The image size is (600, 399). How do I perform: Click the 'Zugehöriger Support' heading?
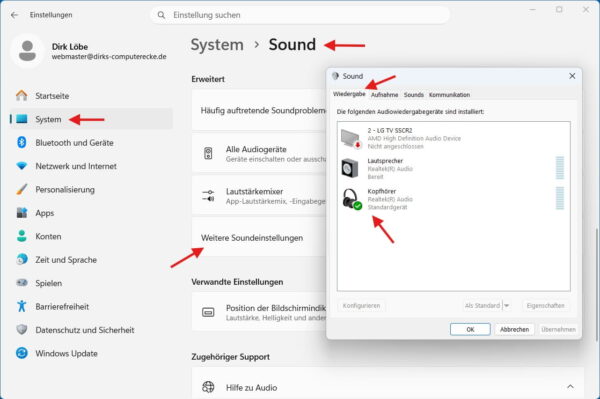[230, 357]
